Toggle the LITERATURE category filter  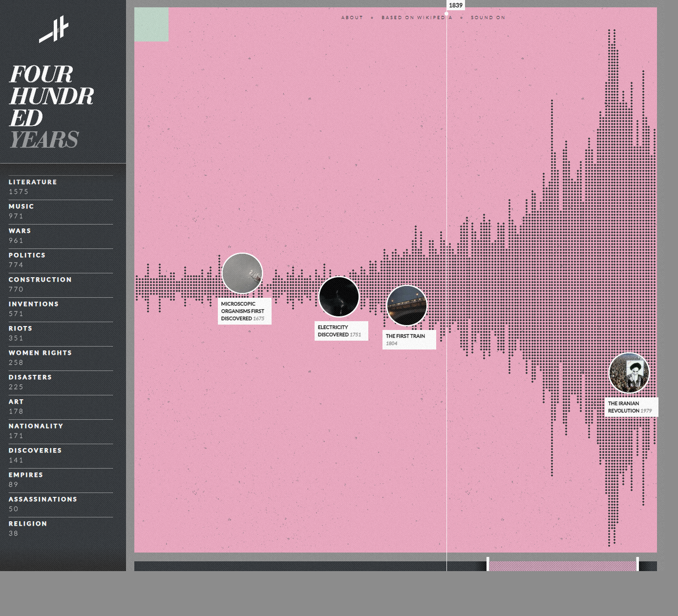tap(32, 182)
